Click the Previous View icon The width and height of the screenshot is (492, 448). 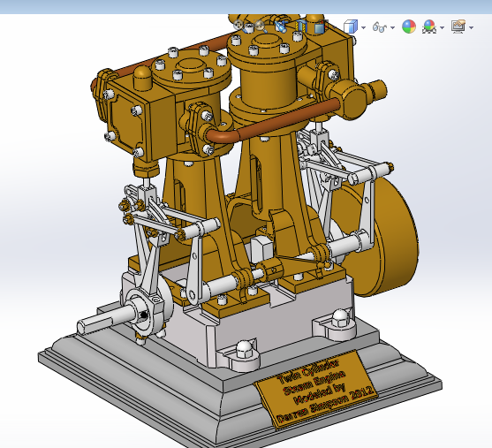[281, 27]
